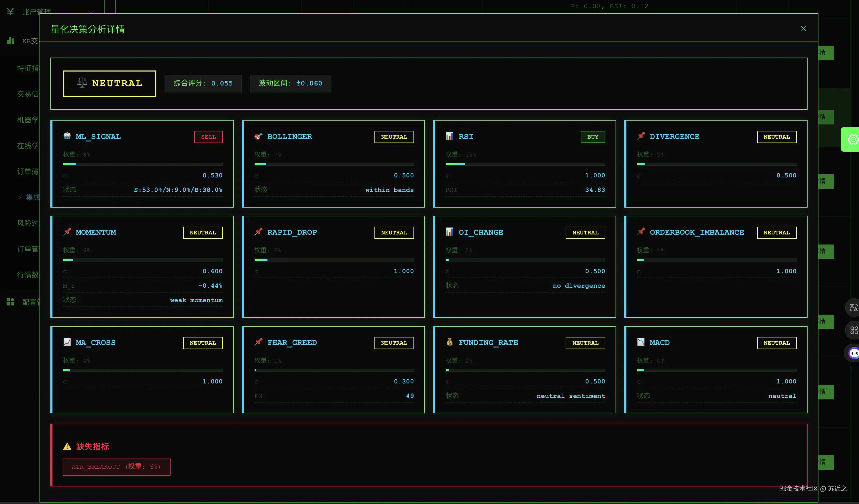Click the yen icon for 账户管理
This screenshot has width=859, height=504.
tap(10, 12)
